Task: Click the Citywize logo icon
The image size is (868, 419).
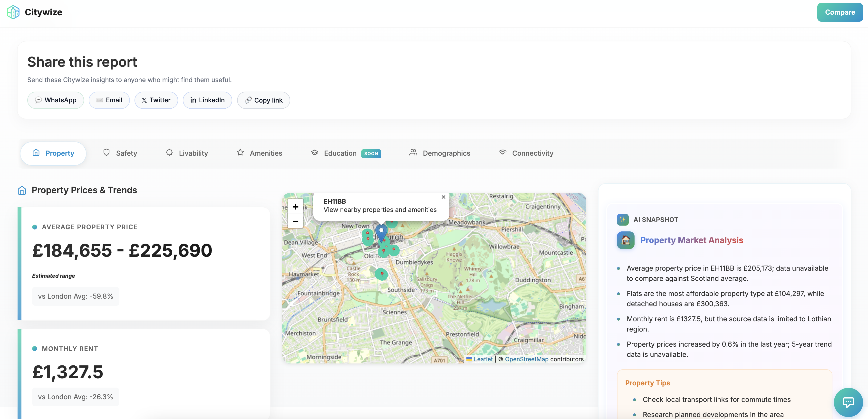Action: 13,12
